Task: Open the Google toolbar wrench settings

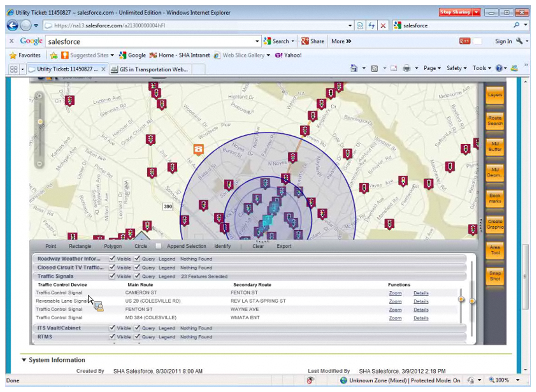Action: (519, 41)
